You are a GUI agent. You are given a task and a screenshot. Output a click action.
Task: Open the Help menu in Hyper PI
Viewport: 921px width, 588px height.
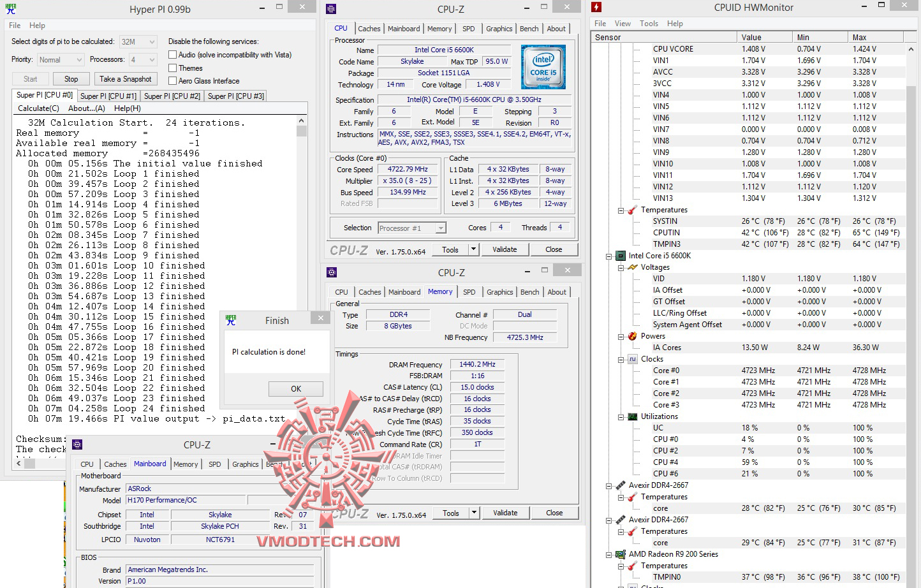pyautogui.click(x=37, y=26)
